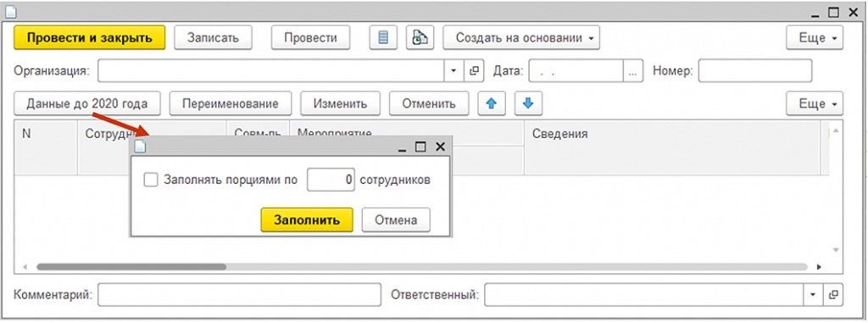This screenshot has width=868, height=323.
Task: Open the Организация field's open-form icon
Action: (x=473, y=71)
